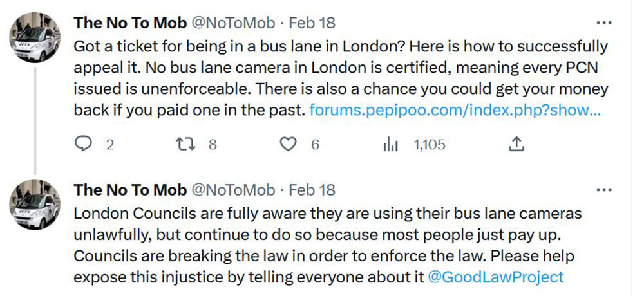Reply to the bus lane ticket tweet
This screenshot has width=644, height=296.
pyautogui.click(x=84, y=145)
